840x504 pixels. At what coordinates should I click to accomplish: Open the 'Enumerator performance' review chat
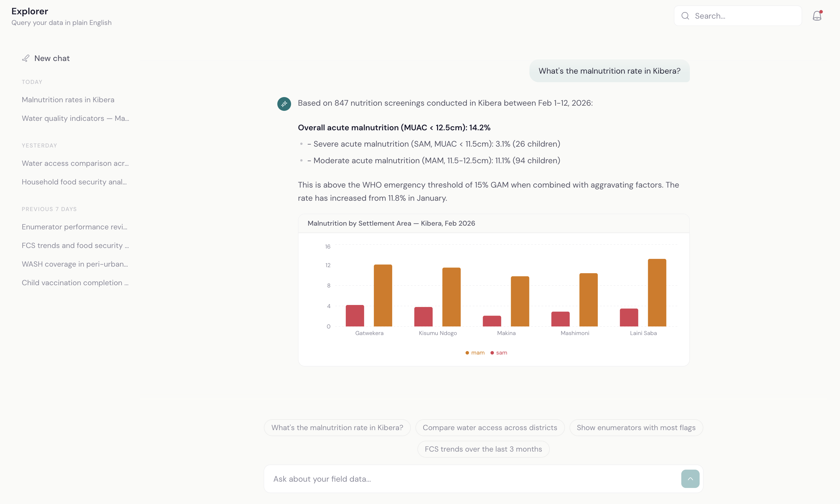click(x=74, y=227)
